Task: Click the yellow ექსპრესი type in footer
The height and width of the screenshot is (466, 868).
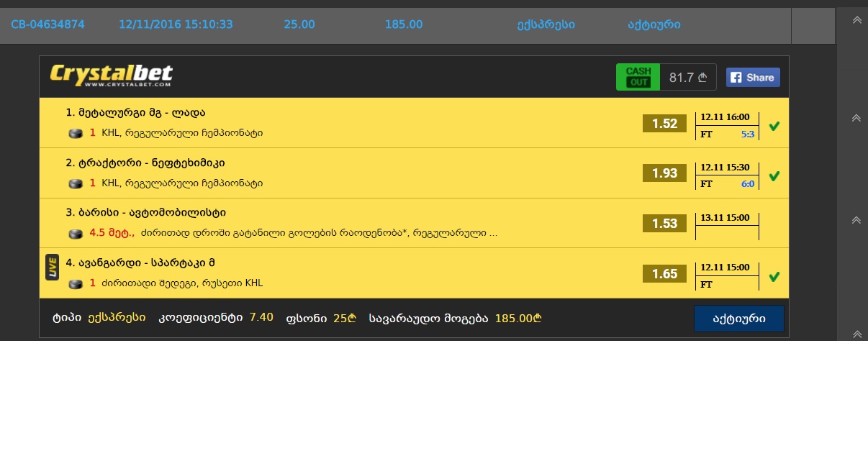Action: tap(117, 317)
